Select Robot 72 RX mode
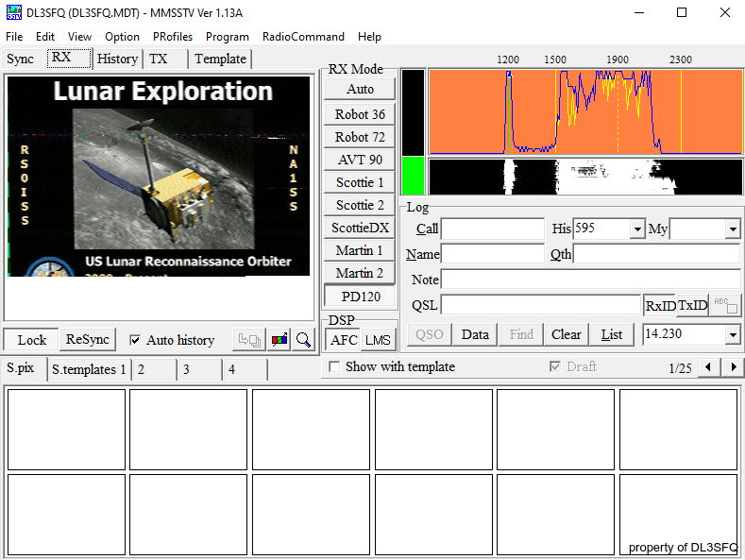The height and width of the screenshot is (560, 745). [360, 137]
